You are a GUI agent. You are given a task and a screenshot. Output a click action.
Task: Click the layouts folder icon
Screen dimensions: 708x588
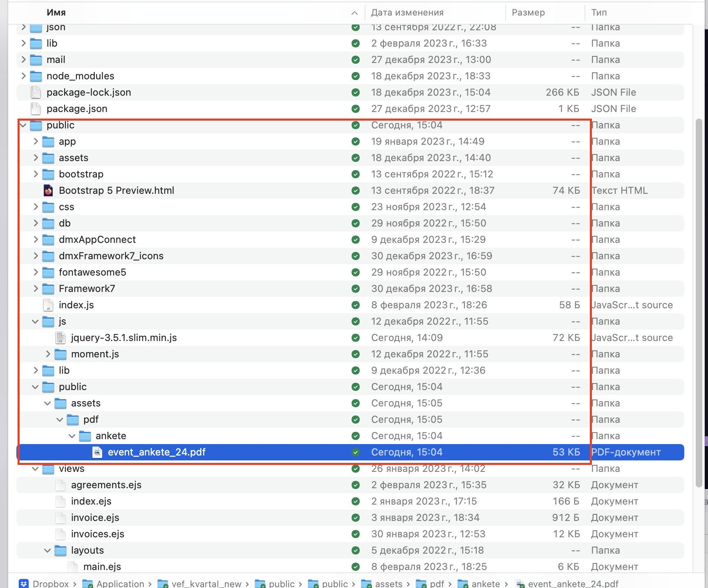[60, 550]
